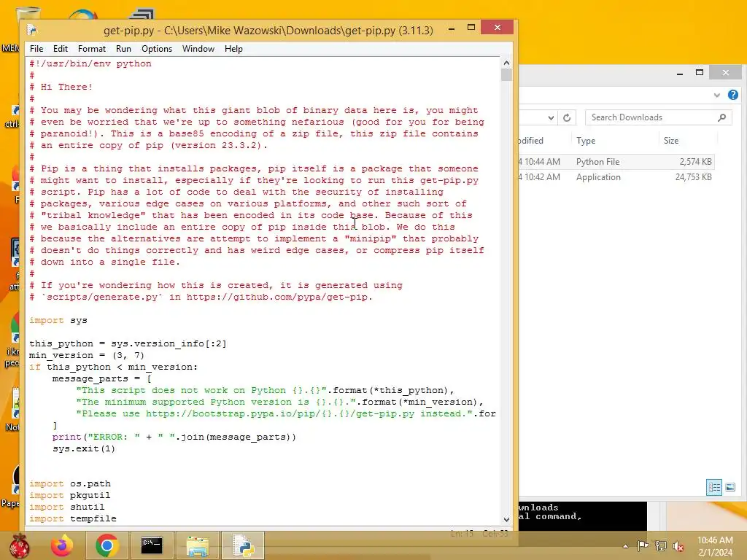Click the editor scrollbar up arrow
The height and width of the screenshot is (560, 747).
pos(506,63)
